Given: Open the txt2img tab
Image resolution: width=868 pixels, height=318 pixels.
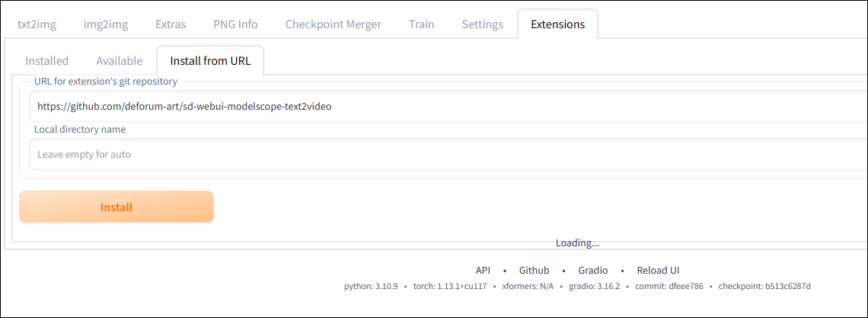Looking at the screenshot, I should 37,24.
